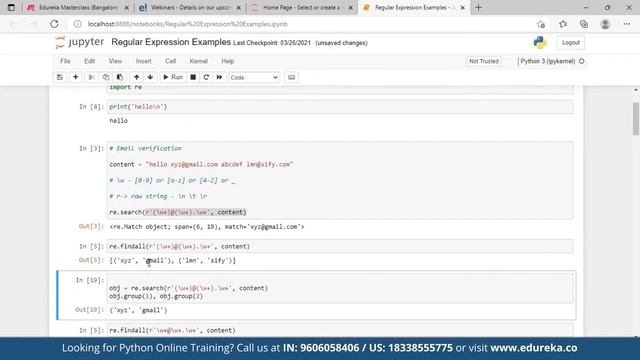Copy the selected cells

click(106, 77)
